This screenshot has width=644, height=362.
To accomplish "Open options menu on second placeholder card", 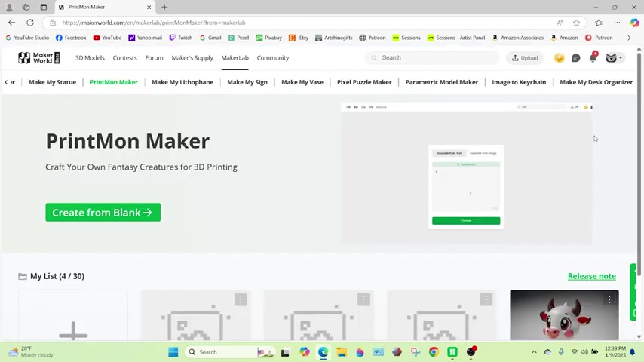I will [x=363, y=299].
